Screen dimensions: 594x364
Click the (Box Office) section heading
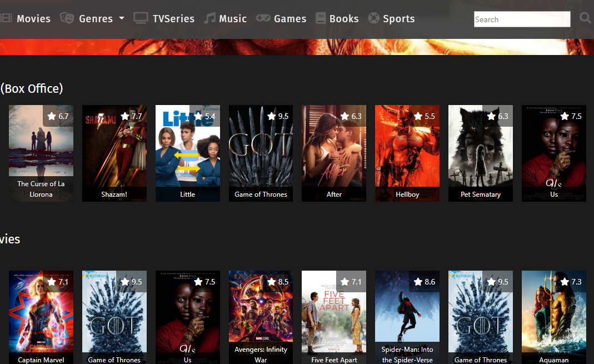coord(32,88)
